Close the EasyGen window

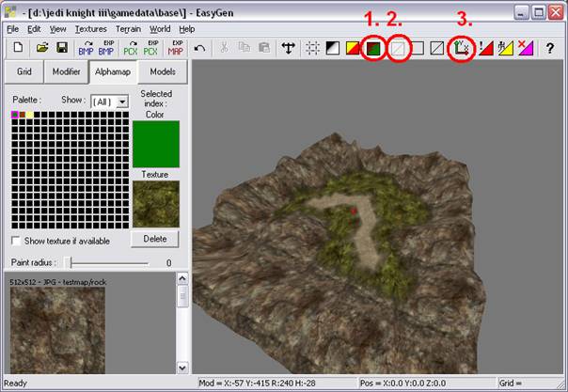point(556,12)
